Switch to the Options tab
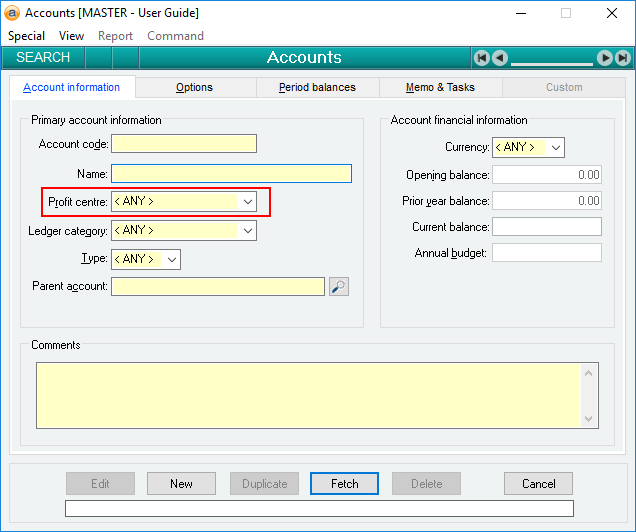Screen dimensions: 636x532 click(194, 88)
